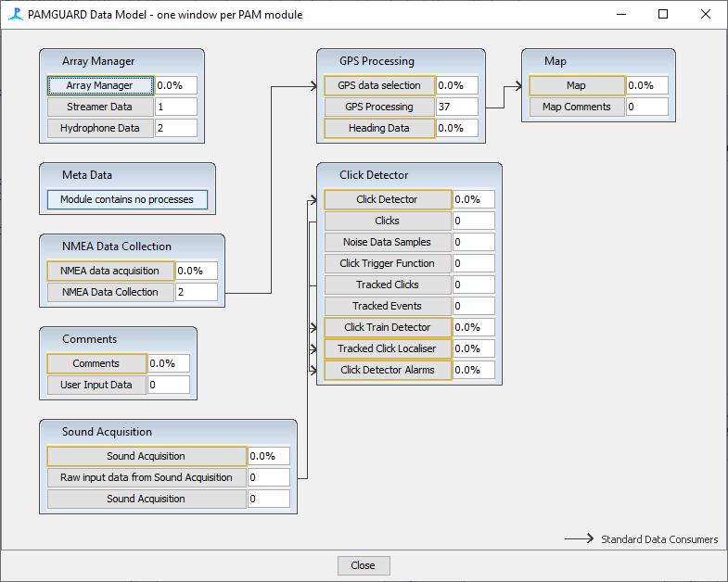
Task: Open the NMEA Data Collection data block button
Action: (110, 293)
